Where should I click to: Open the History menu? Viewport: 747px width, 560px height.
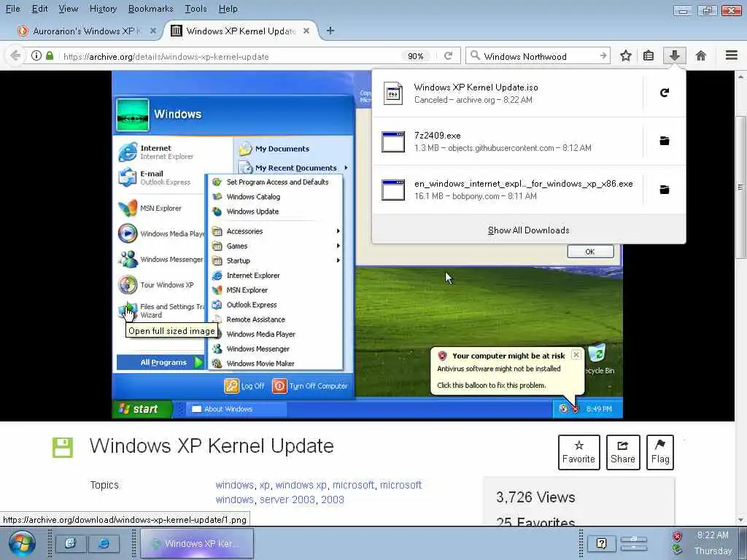(x=103, y=9)
